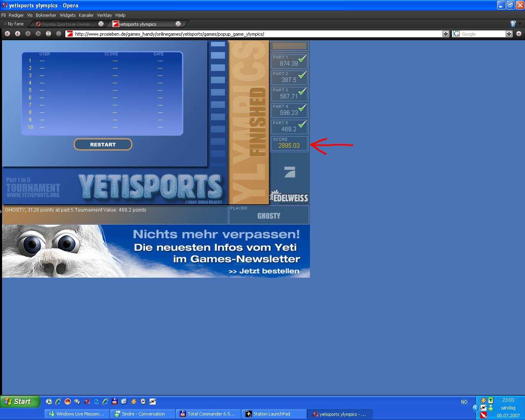The height and width of the screenshot is (420, 525).
Task: Click the RESTART button
Action: (103, 144)
